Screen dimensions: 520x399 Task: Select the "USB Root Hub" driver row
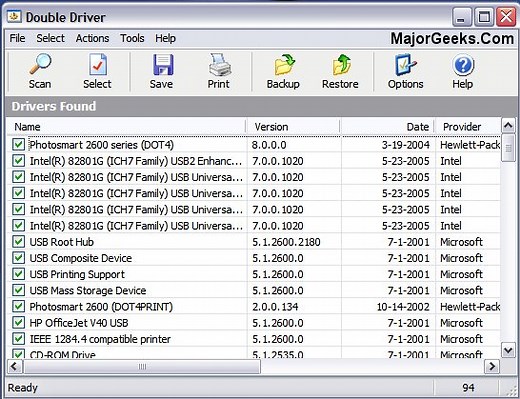pos(253,242)
